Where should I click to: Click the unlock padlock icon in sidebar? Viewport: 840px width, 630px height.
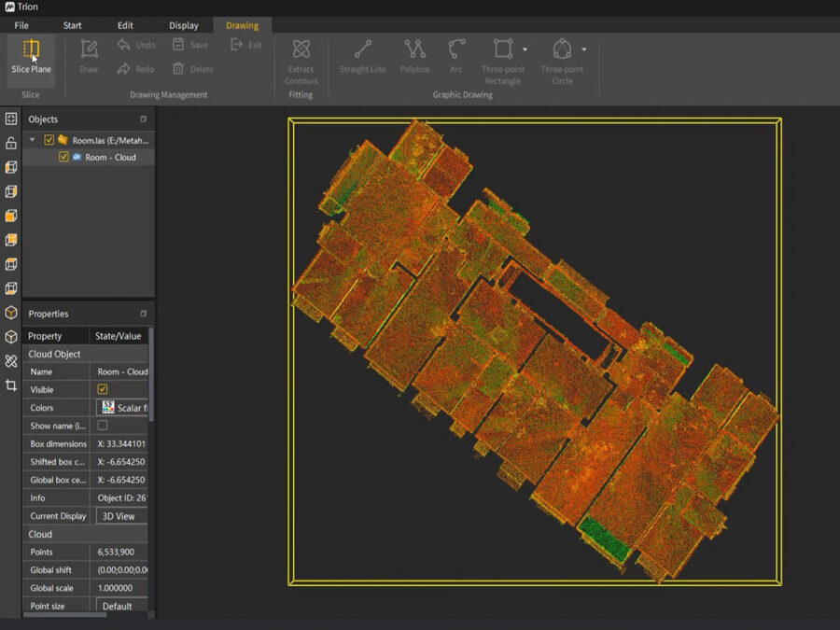[11, 143]
